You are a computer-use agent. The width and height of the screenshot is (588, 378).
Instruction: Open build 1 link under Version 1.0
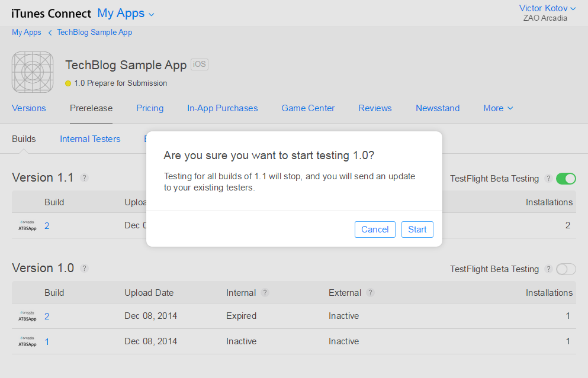pyautogui.click(x=47, y=342)
